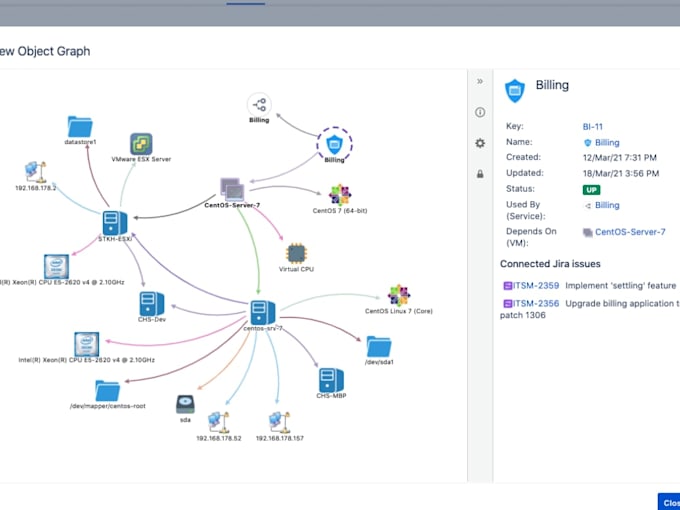Click the UP status badge
The height and width of the screenshot is (510, 680).
pos(592,190)
